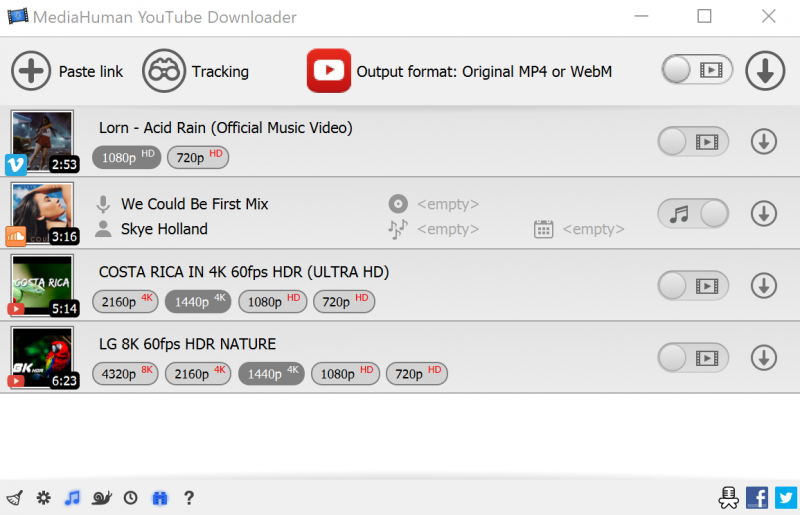800x515 pixels.
Task: Click the Skye Holland artist field
Action: pos(164,229)
